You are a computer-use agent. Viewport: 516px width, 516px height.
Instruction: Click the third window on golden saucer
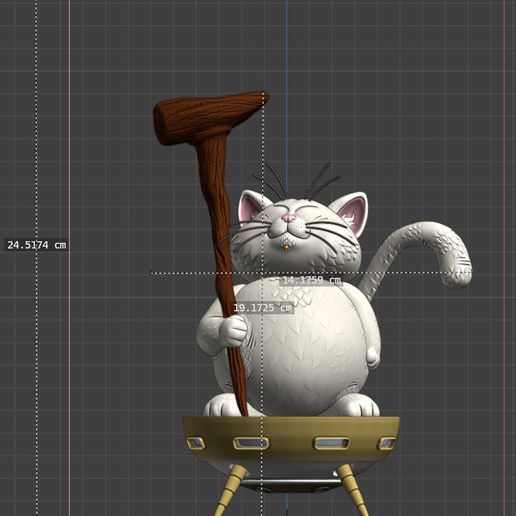[331, 443]
